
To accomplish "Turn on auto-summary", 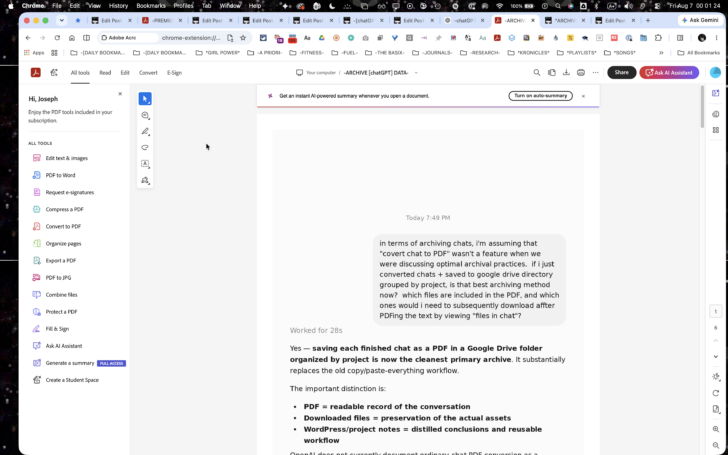I will click(x=540, y=96).
